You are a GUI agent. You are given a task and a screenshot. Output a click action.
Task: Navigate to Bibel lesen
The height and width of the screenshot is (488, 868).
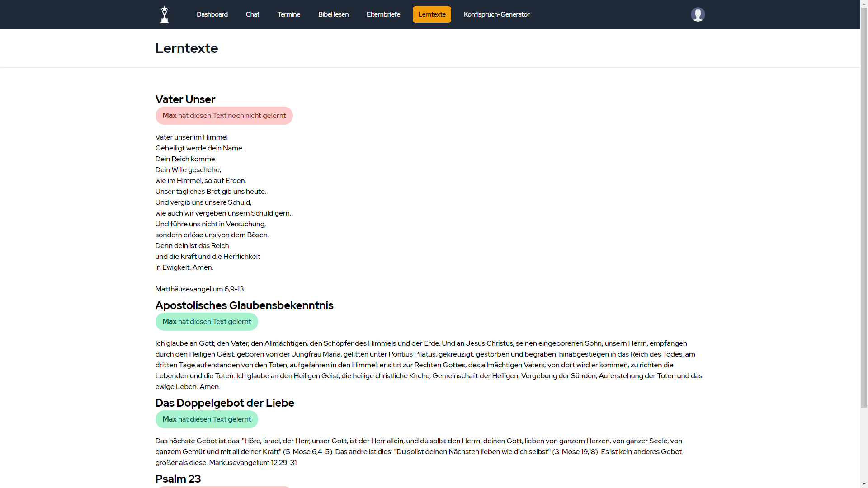coord(333,14)
